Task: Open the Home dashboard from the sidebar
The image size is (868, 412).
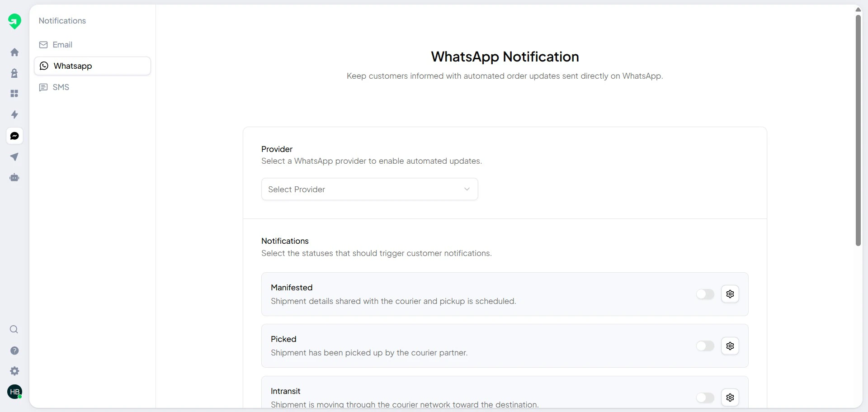Action: coord(14,52)
